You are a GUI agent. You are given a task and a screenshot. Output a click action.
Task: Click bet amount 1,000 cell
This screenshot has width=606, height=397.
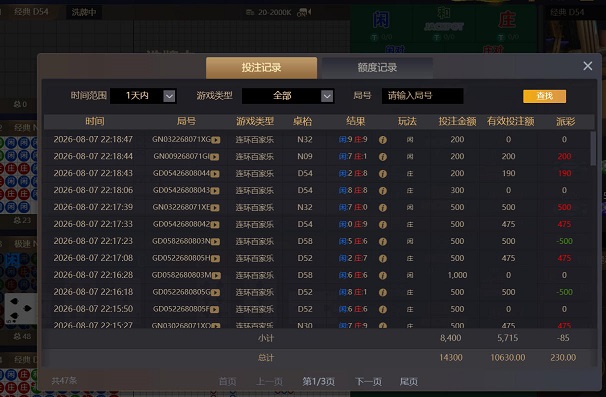pos(457,275)
